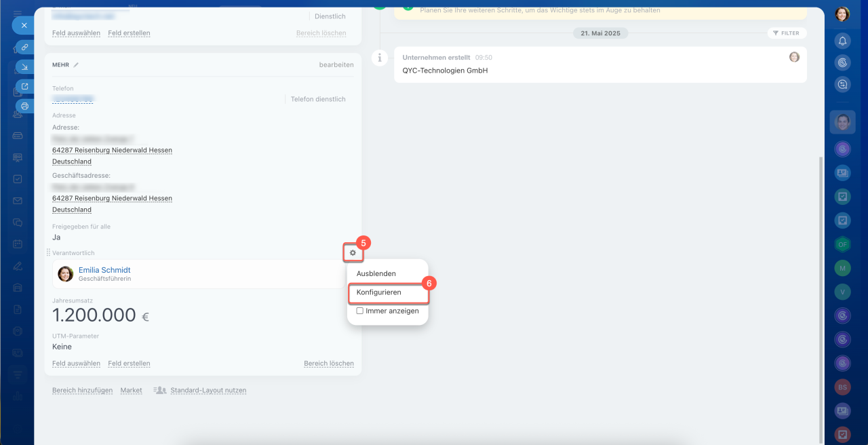The width and height of the screenshot is (868, 445).
Task: Click Freigegeben für alle value Ja
Action: click(56, 237)
